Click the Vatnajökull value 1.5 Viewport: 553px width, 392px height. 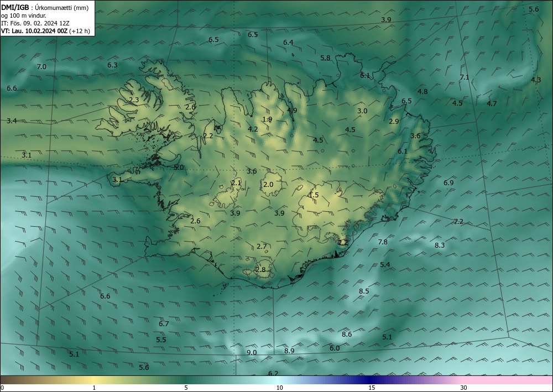pos(314,195)
